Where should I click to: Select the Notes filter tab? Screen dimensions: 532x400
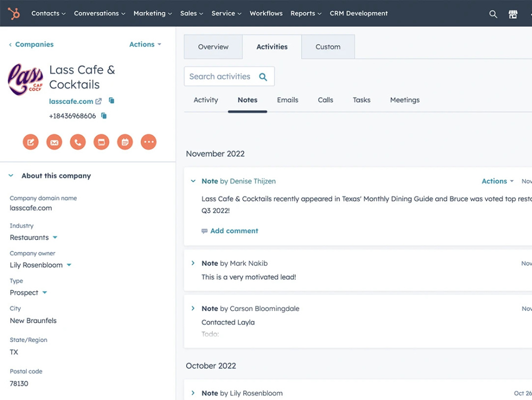[247, 100]
